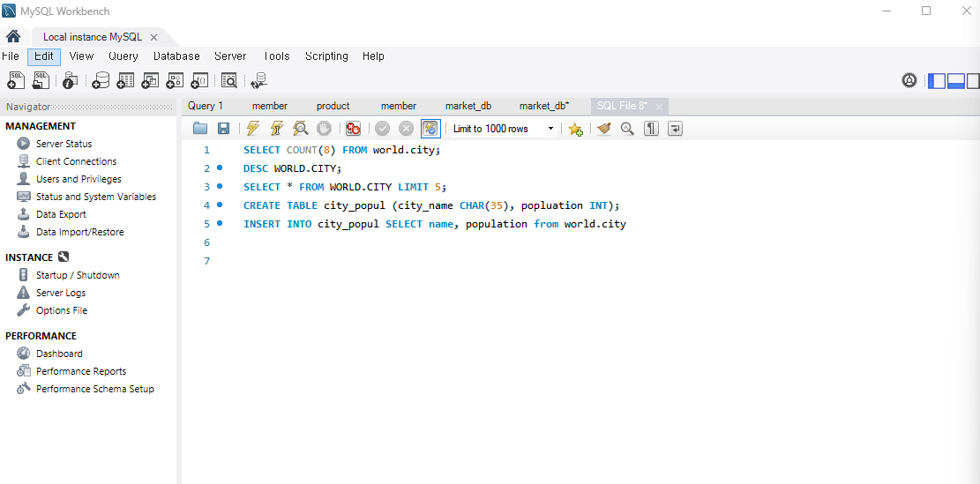
Task: Open Client Connections in Navigator
Action: click(x=76, y=161)
